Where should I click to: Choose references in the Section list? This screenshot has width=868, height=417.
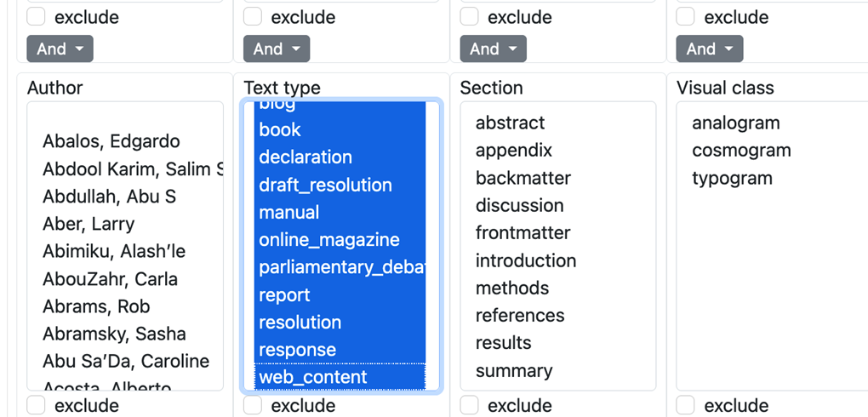(519, 316)
